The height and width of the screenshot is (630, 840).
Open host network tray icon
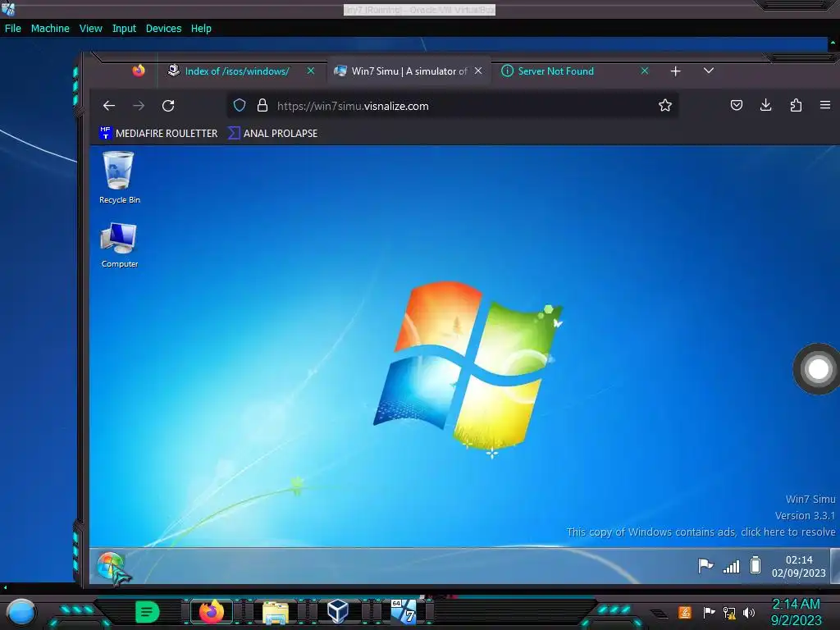pyautogui.click(x=729, y=612)
